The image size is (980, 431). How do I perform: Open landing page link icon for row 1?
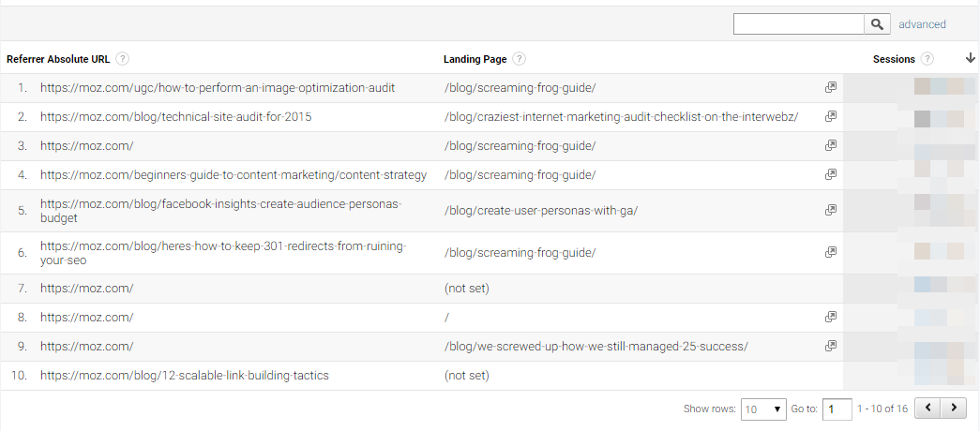[830, 88]
